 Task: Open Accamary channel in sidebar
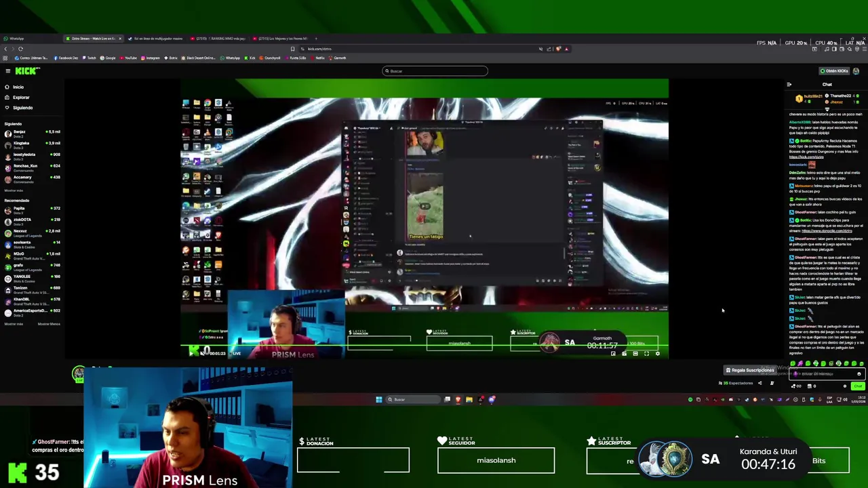[33, 178]
